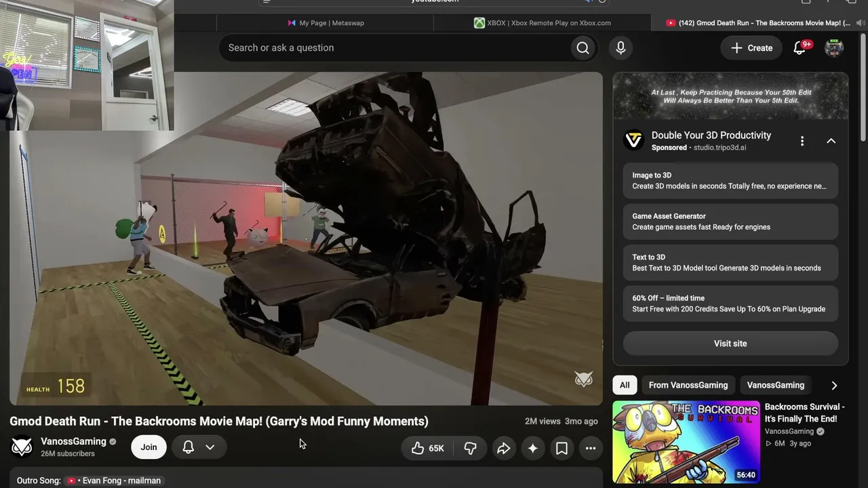Click the recommended video's VanossGaming channel name
This screenshot has width=868, height=488.
789,432
